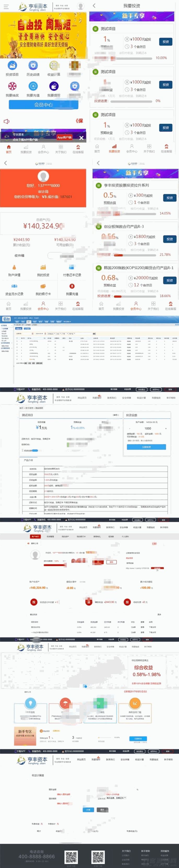Open the 历史战绩 icon

coord(33,65)
